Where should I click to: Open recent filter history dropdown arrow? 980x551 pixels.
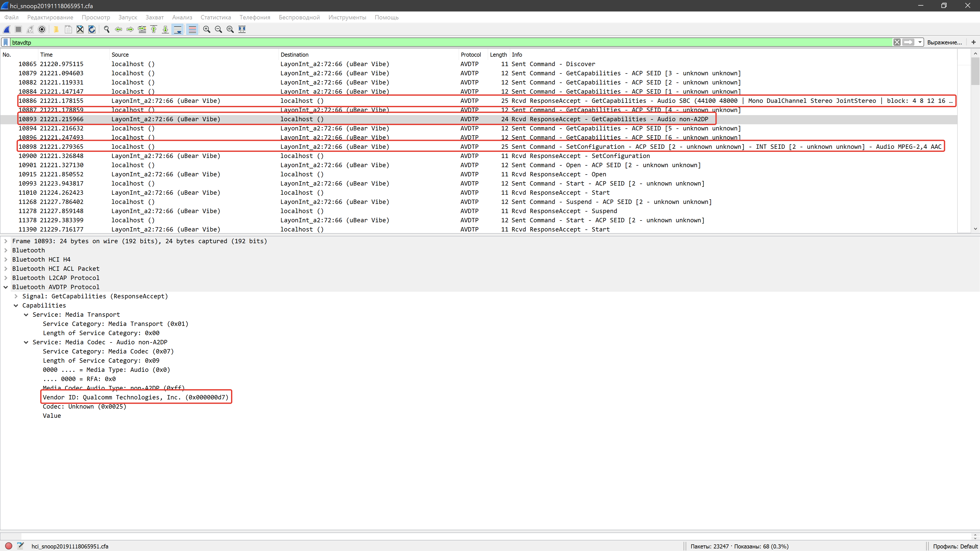(920, 42)
